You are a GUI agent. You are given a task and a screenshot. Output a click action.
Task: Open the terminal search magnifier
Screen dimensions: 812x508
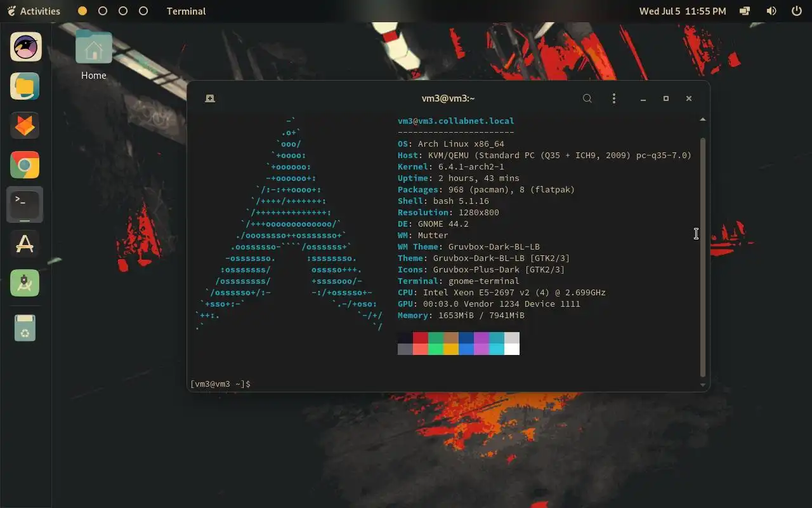pyautogui.click(x=587, y=98)
